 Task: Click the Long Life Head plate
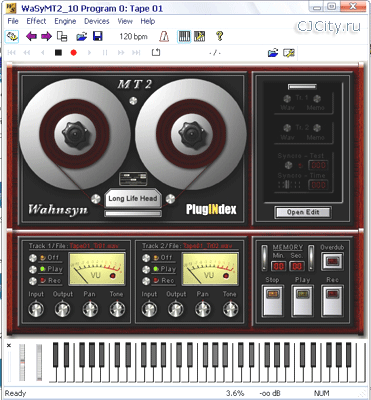click(x=133, y=199)
